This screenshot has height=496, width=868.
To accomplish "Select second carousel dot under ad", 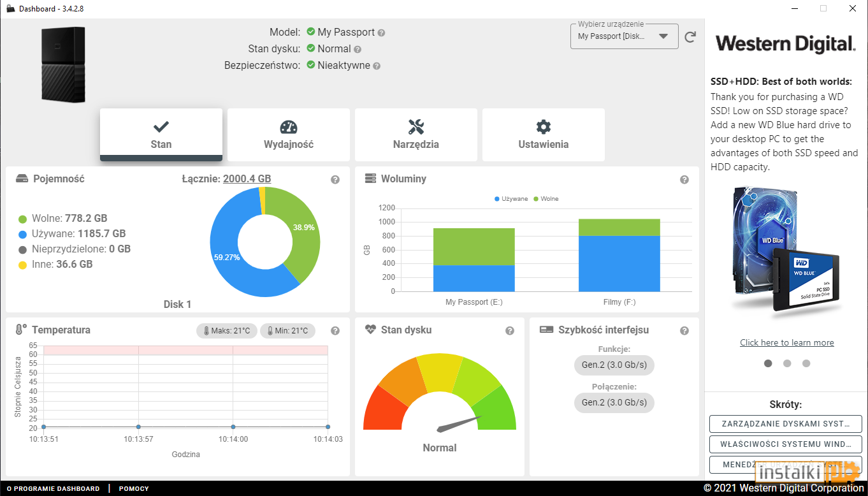I will click(x=787, y=363).
